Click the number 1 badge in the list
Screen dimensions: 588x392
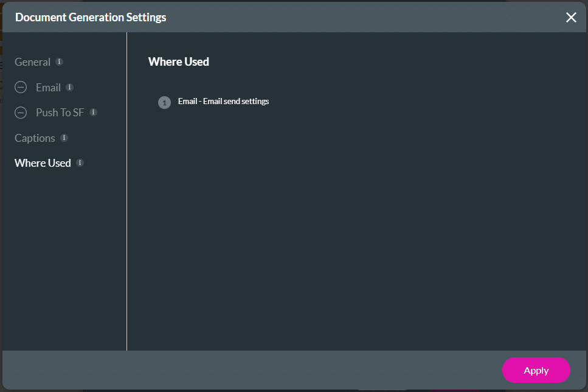pyautogui.click(x=164, y=102)
